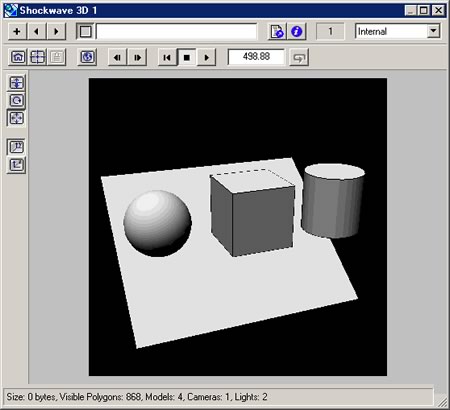
Task: Open the Cast Member Script icon
Action: [x=277, y=32]
